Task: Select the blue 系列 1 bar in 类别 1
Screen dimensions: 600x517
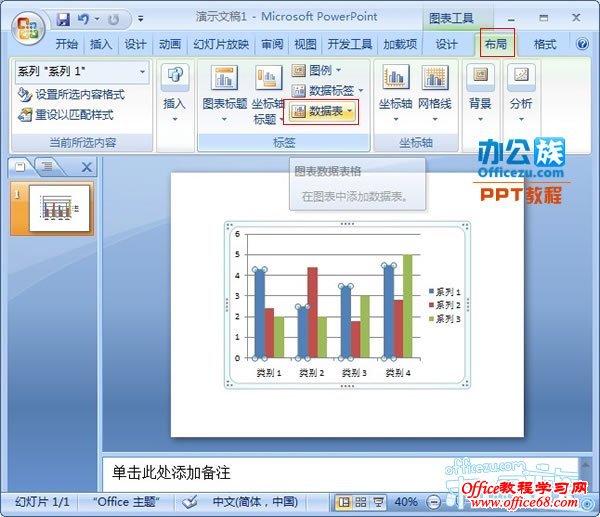Action: point(259,314)
